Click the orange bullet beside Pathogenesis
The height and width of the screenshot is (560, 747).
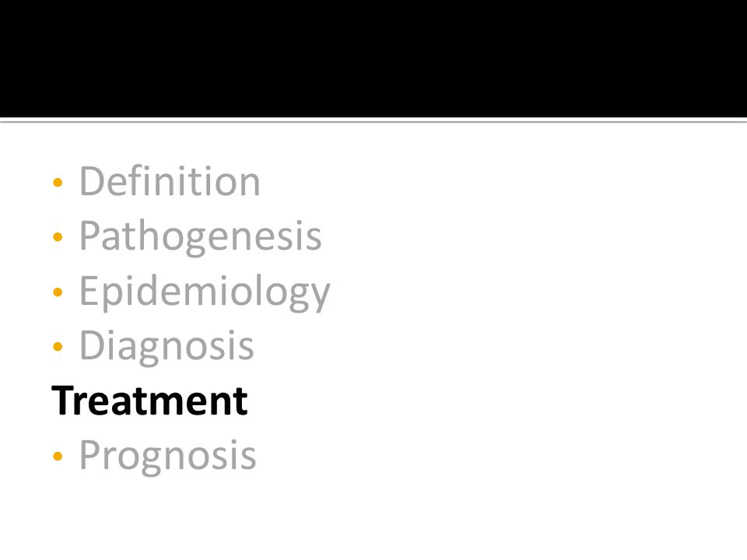tap(58, 236)
